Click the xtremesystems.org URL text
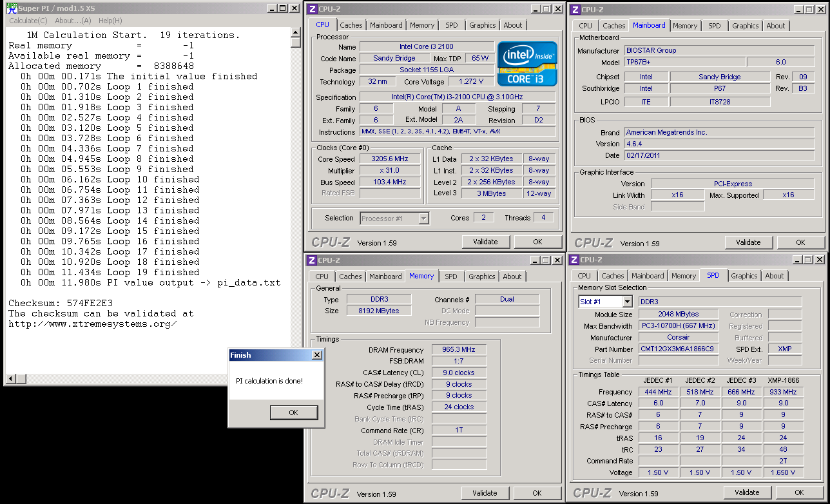This screenshot has height=504, width=830. [93, 324]
